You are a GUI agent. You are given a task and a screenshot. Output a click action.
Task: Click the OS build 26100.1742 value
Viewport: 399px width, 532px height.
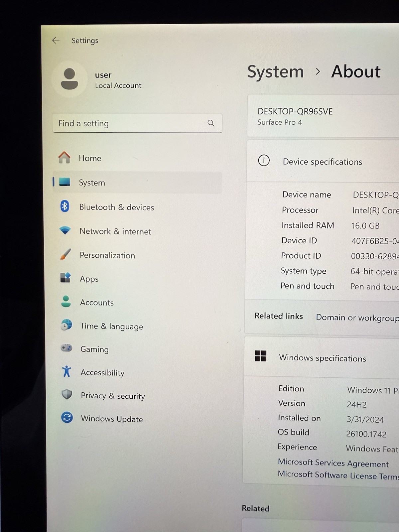[x=366, y=434]
